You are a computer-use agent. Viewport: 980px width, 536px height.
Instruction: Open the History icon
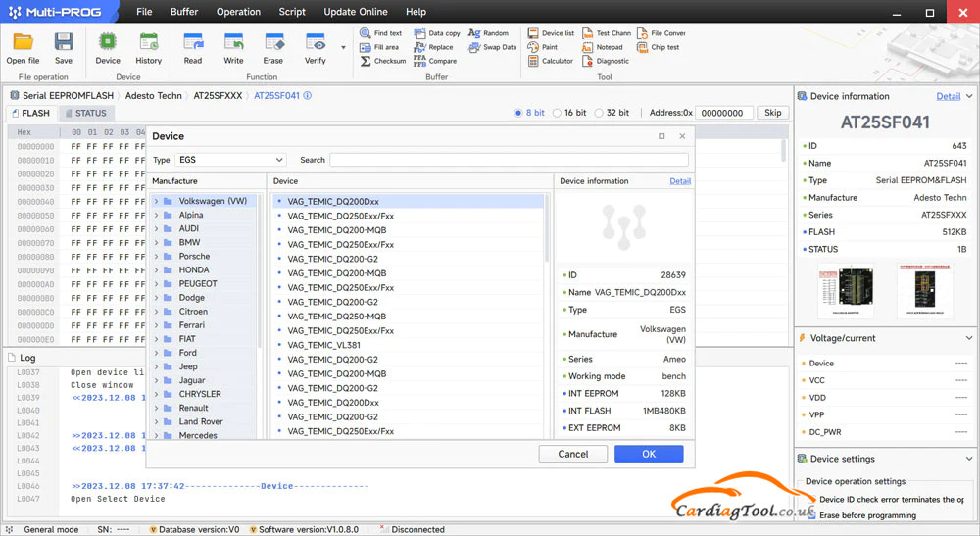(149, 42)
